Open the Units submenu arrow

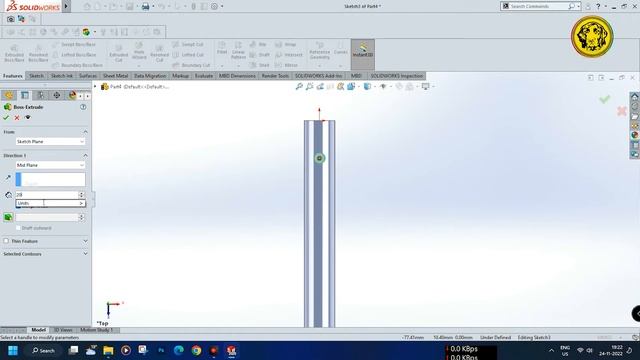pos(81,203)
